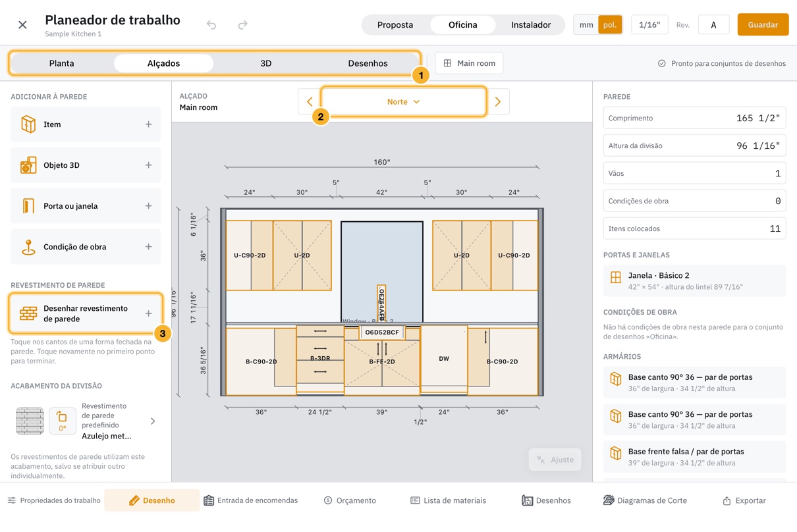This screenshot has height=532, width=797.
Task: Open Propriedades do trabalho
Action: tap(54, 500)
